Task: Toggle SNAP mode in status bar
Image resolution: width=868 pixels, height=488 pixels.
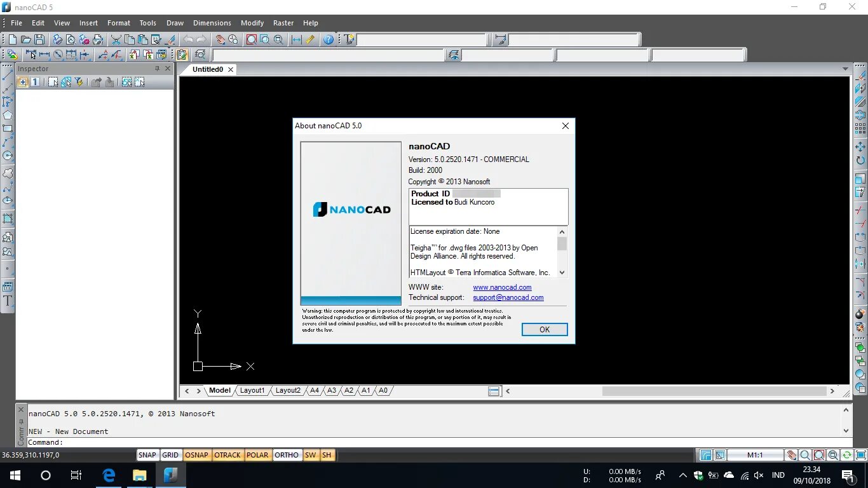Action: click(x=147, y=455)
